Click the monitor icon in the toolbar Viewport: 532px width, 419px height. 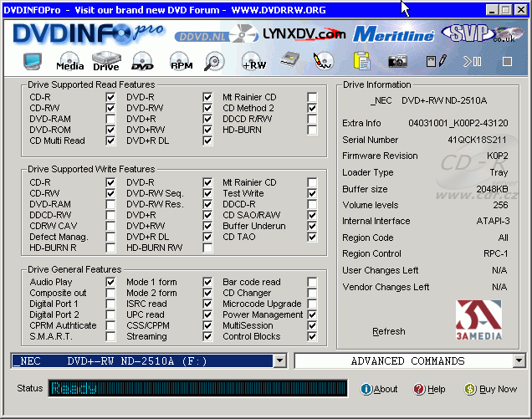(x=33, y=61)
